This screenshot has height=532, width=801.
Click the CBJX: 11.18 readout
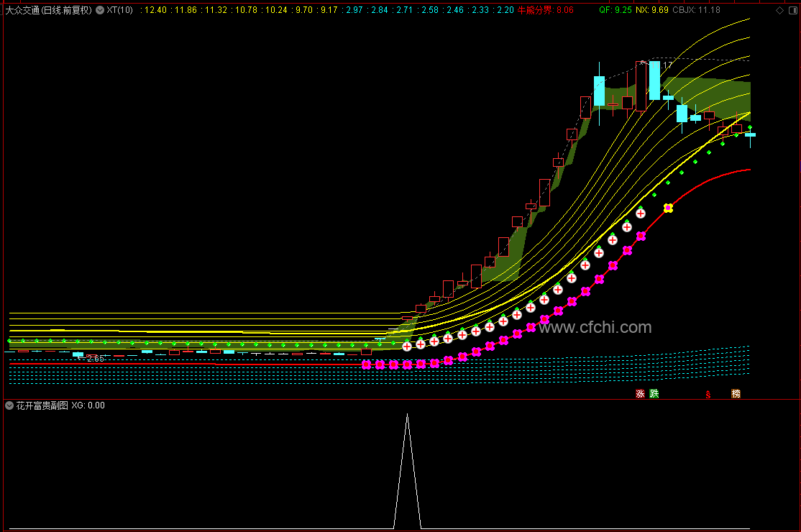(x=696, y=10)
